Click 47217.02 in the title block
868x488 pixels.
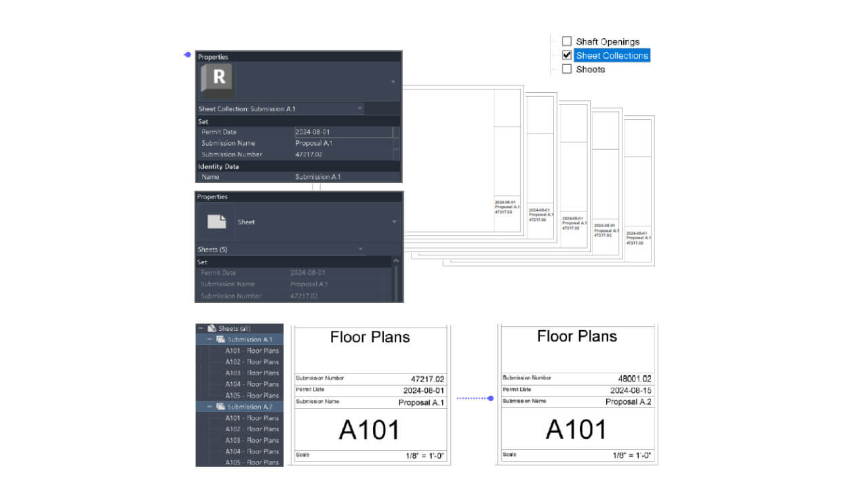(427, 379)
